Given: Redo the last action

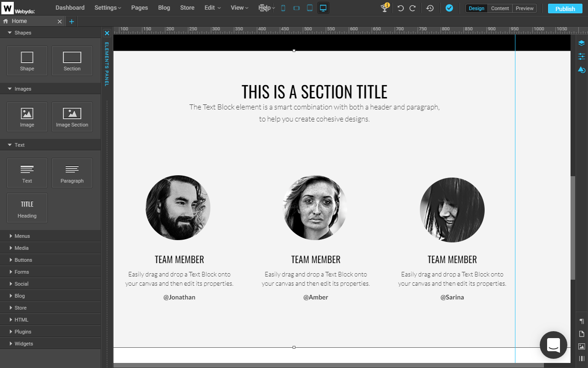Looking at the screenshot, I should pos(413,8).
